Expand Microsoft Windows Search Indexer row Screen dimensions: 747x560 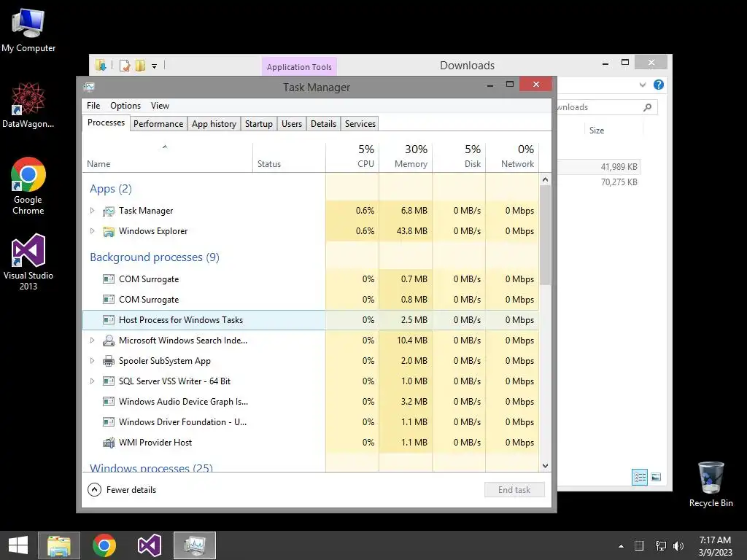pyautogui.click(x=93, y=340)
